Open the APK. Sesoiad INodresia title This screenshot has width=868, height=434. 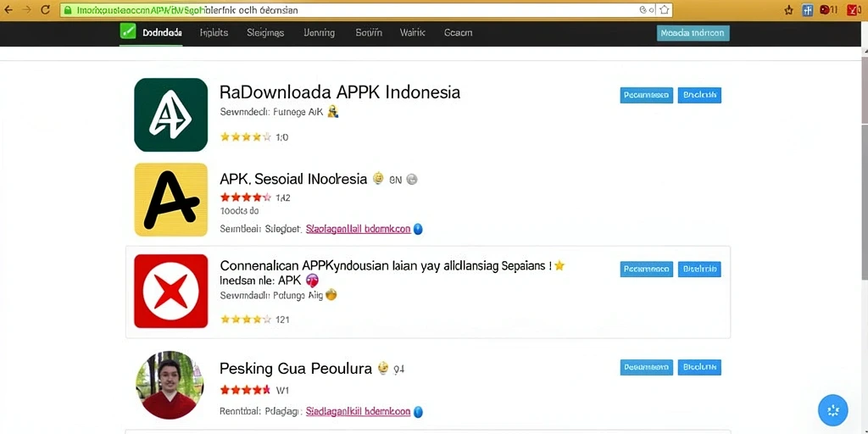click(293, 179)
